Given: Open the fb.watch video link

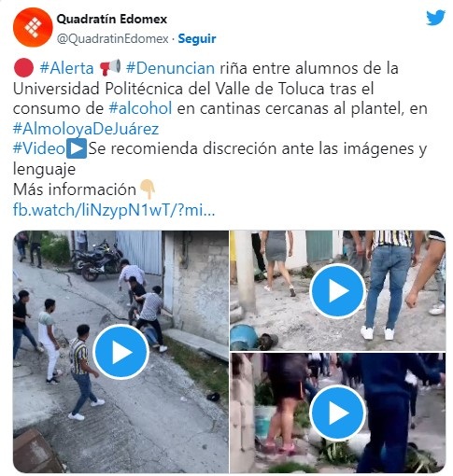Looking at the screenshot, I should pos(114,210).
